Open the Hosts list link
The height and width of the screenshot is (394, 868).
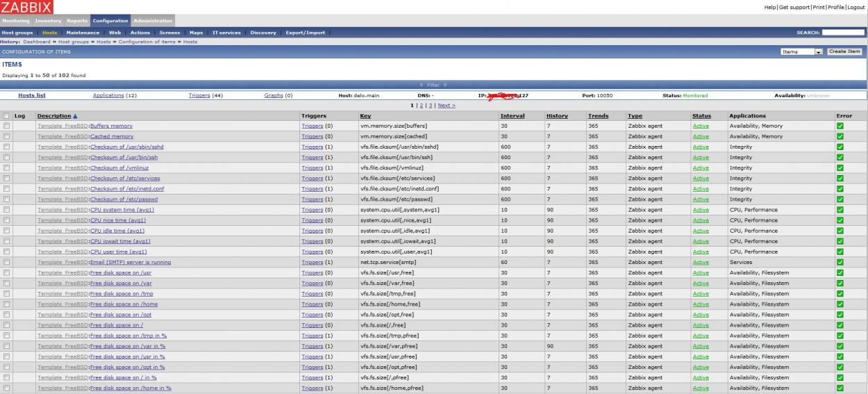32,95
